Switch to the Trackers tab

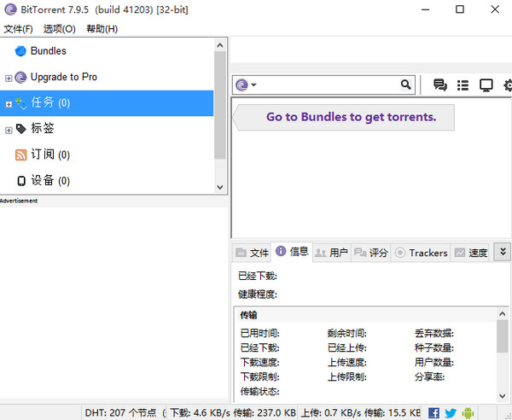point(421,253)
